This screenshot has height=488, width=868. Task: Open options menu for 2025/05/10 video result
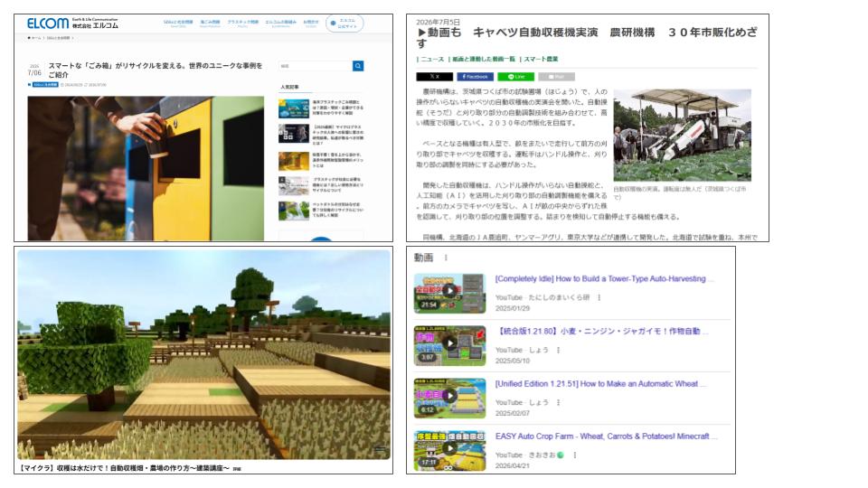(558, 351)
